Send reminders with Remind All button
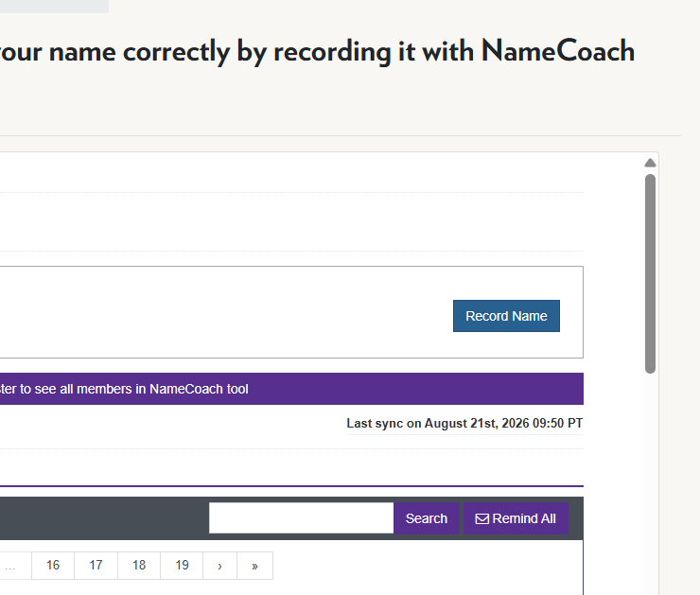Image resolution: width=700 pixels, height=595 pixels. coord(516,518)
